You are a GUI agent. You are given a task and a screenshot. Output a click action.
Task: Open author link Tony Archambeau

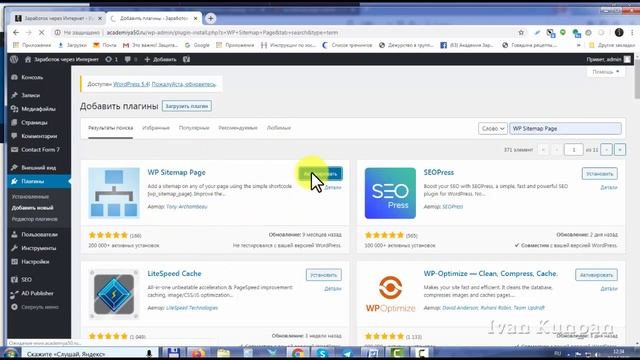click(x=187, y=207)
